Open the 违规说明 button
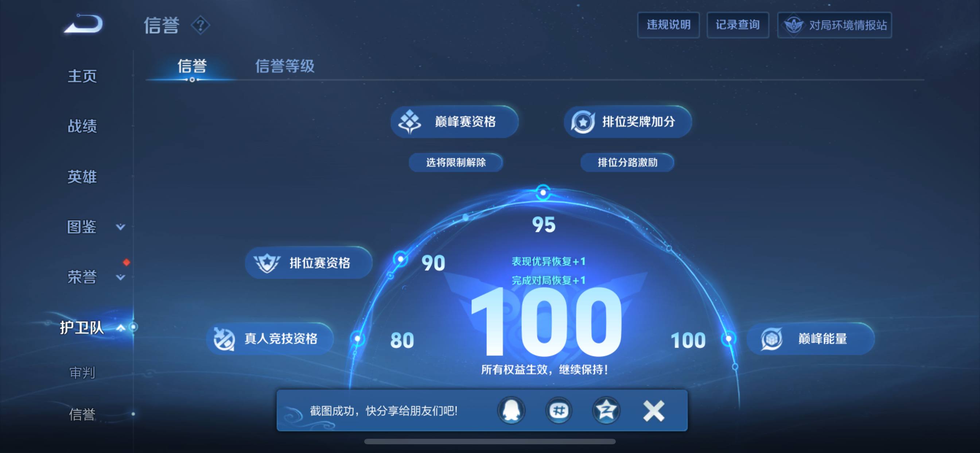980x453 pixels. 668,25
